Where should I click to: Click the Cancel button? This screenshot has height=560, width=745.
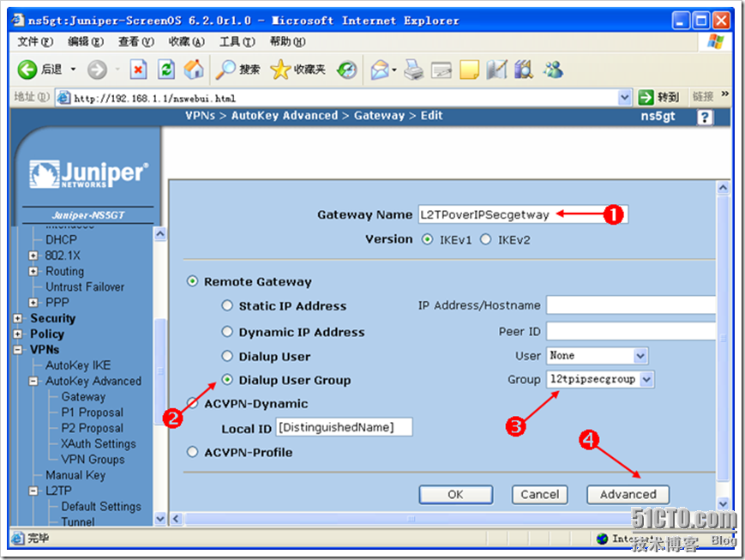pyautogui.click(x=539, y=495)
